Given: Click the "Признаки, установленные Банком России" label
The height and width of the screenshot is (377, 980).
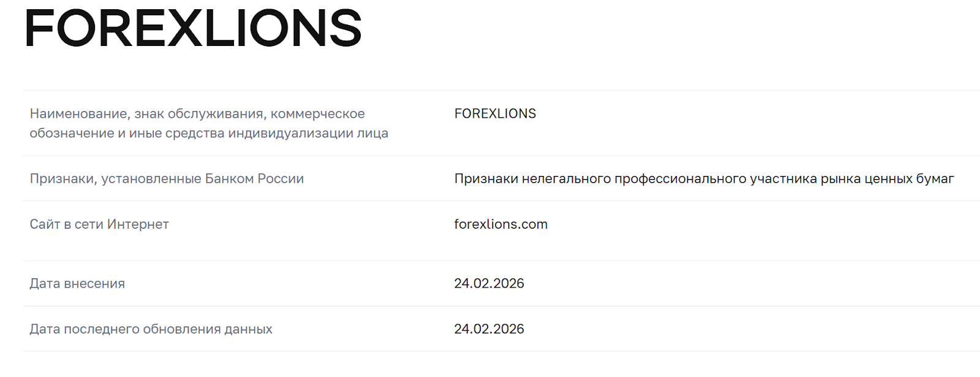Looking at the screenshot, I should point(167,179).
